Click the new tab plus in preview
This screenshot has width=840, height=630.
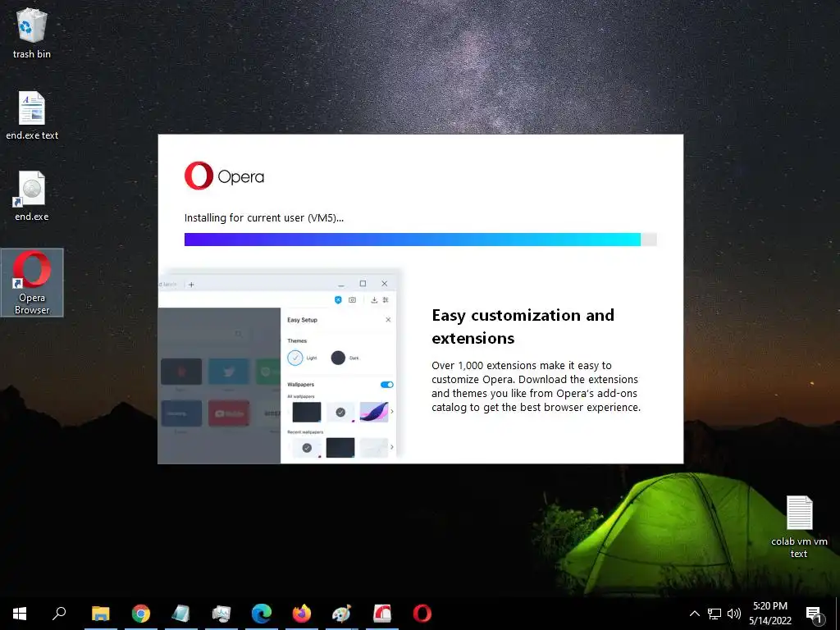click(191, 285)
